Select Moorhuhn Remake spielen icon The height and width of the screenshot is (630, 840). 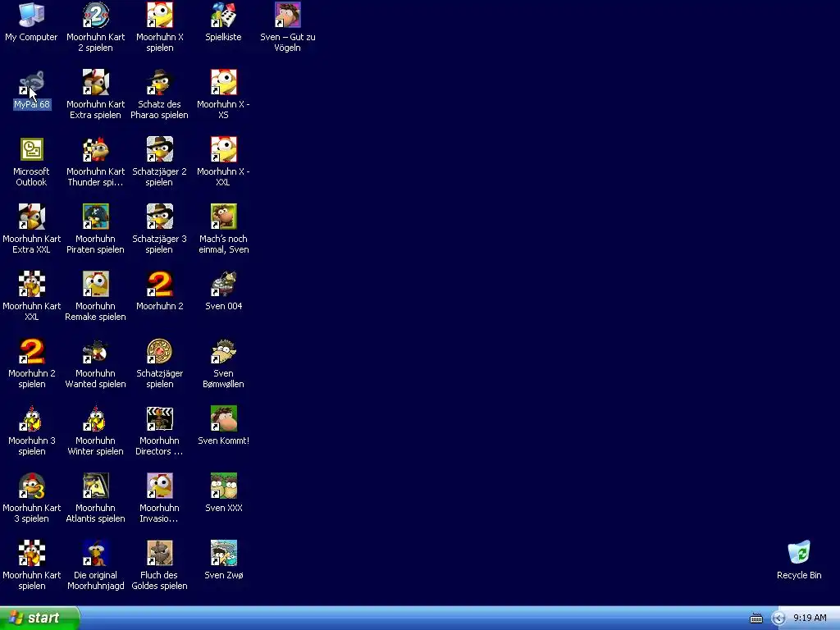(x=95, y=284)
